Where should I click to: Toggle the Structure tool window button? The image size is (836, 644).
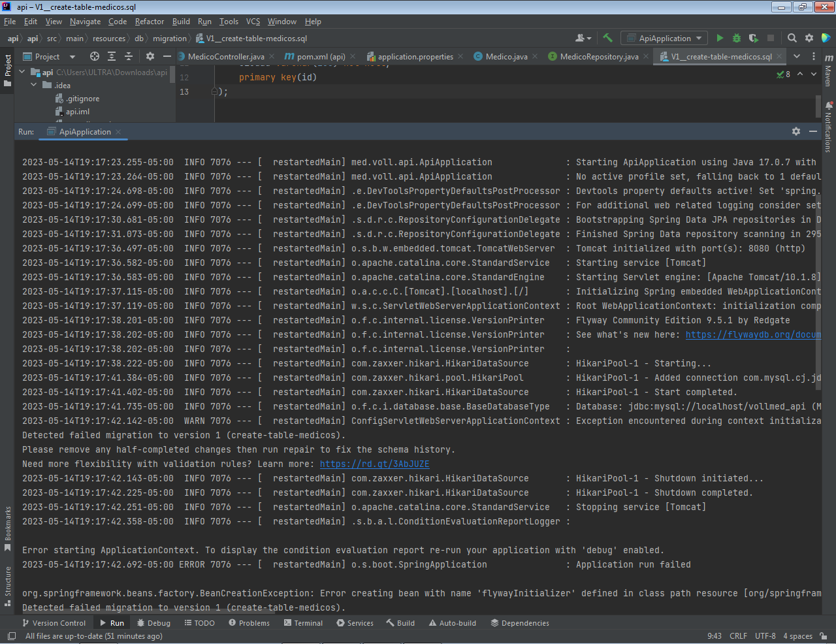[8, 587]
